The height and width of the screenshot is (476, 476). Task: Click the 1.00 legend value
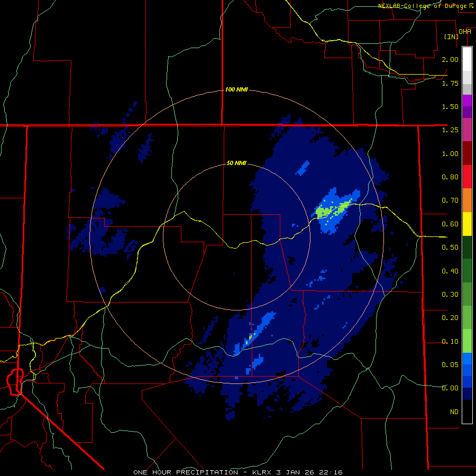450,153
